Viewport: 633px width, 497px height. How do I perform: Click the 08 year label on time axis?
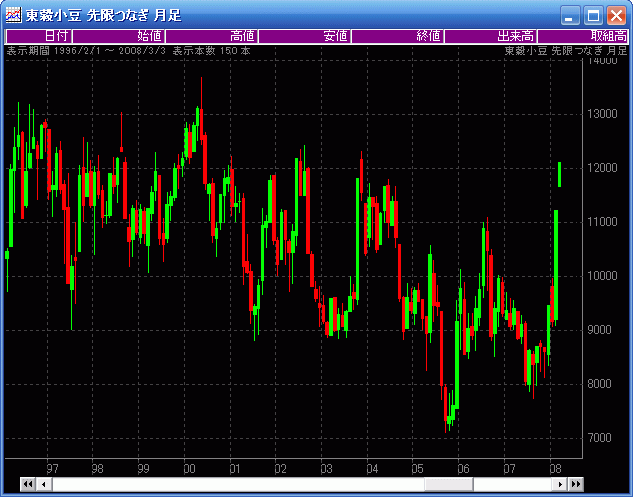tap(555, 469)
